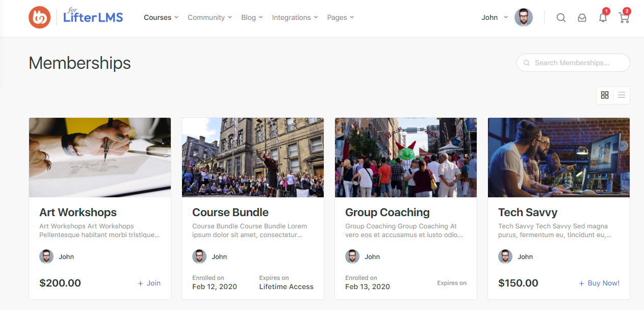Open the Pages menu item
This screenshot has height=310, width=644.
340,17
